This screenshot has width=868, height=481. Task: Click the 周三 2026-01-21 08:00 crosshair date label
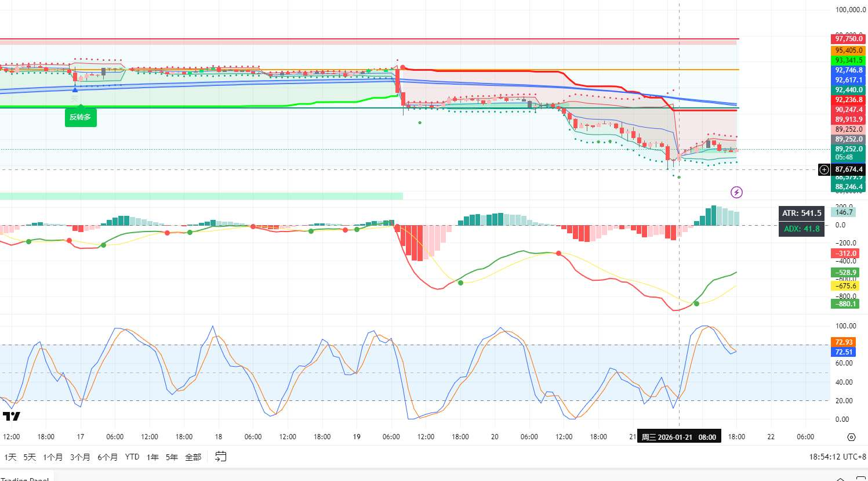[678, 437]
